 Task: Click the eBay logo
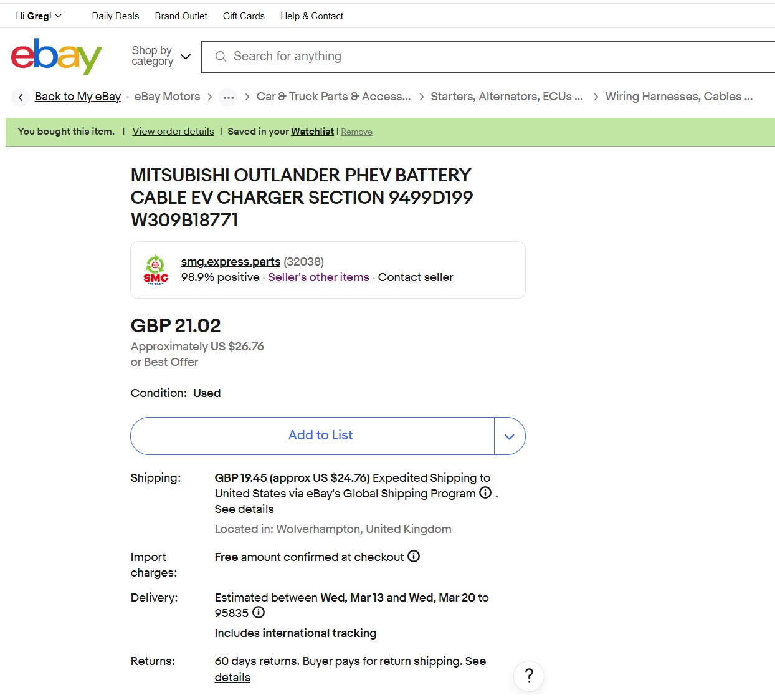click(x=56, y=56)
